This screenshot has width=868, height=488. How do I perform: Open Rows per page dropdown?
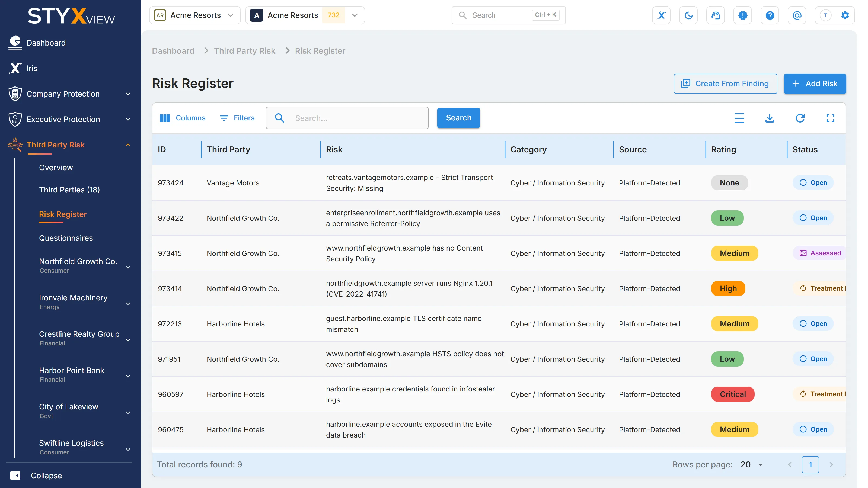click(752, 465)
